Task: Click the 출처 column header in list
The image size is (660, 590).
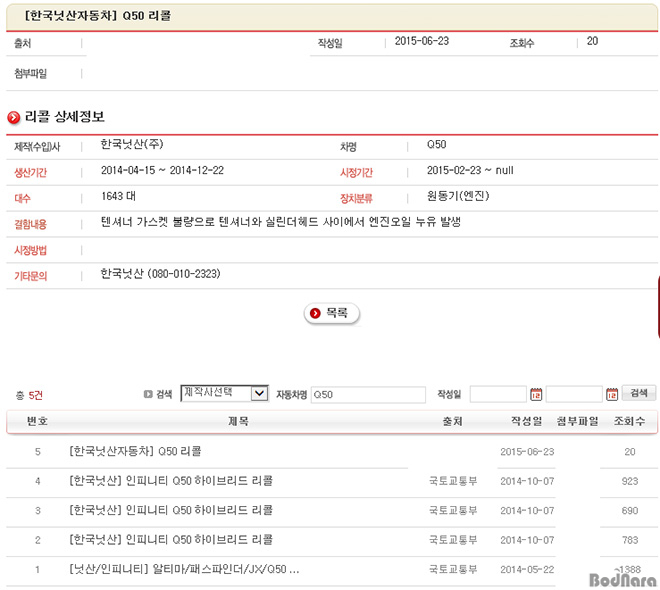Action: [x=452, y=421]
